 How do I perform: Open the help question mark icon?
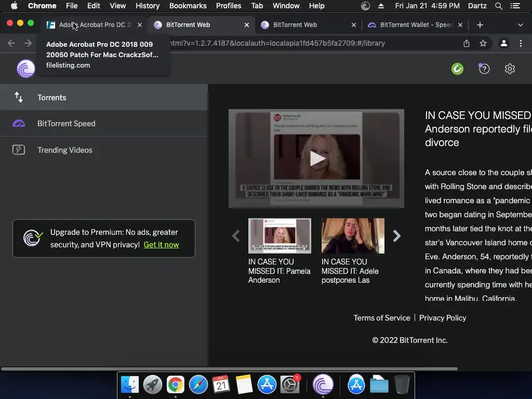pyautogui.click(x=484, y=69)
